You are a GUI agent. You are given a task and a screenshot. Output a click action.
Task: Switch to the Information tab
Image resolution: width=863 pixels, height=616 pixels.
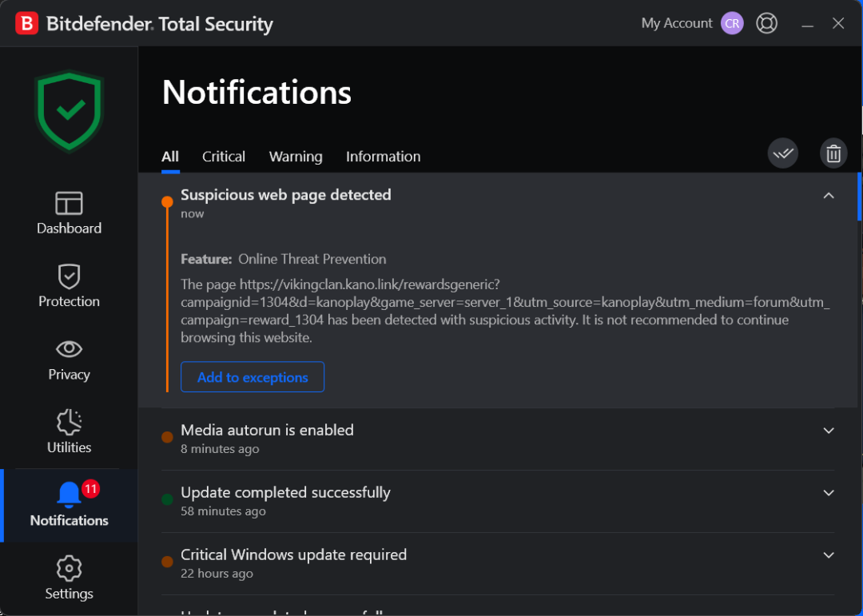point(383,157)
